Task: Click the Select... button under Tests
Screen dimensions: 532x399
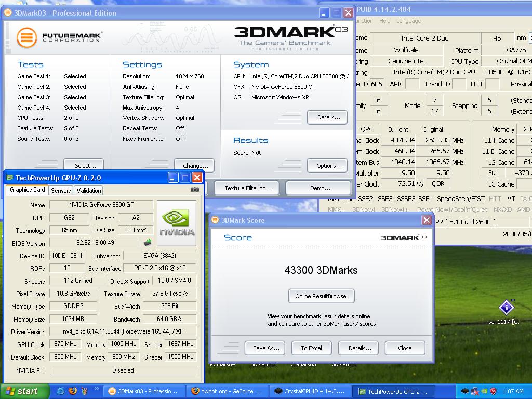Action: [84, 165]
